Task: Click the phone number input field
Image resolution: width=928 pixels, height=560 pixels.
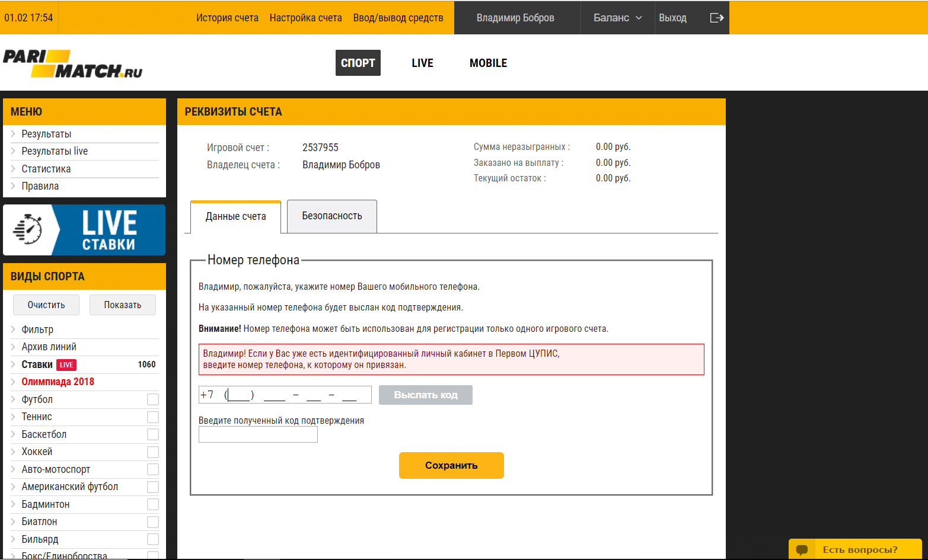Action: tap(285, 395)
